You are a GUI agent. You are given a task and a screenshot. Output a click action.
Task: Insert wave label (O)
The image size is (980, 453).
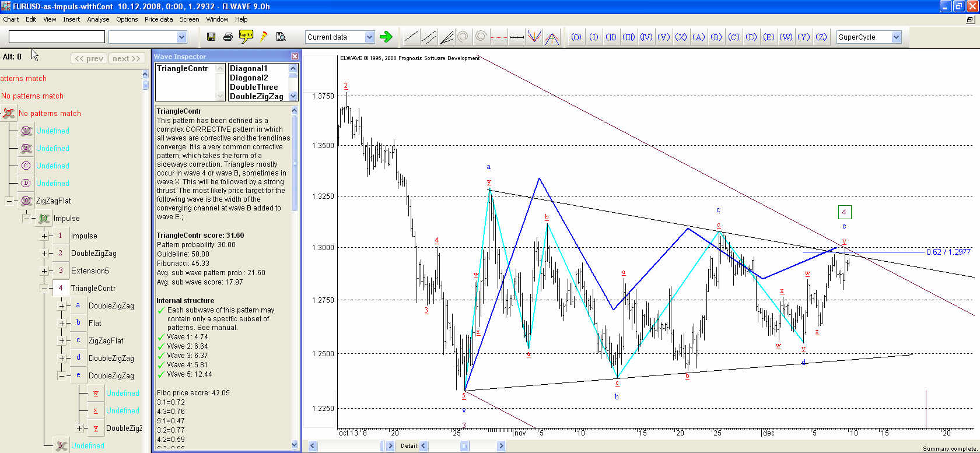tap(576, 37)
